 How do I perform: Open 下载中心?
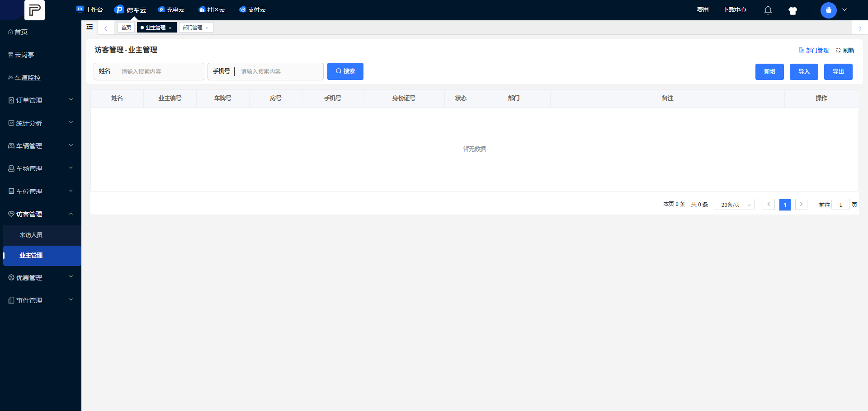point(735,9)
